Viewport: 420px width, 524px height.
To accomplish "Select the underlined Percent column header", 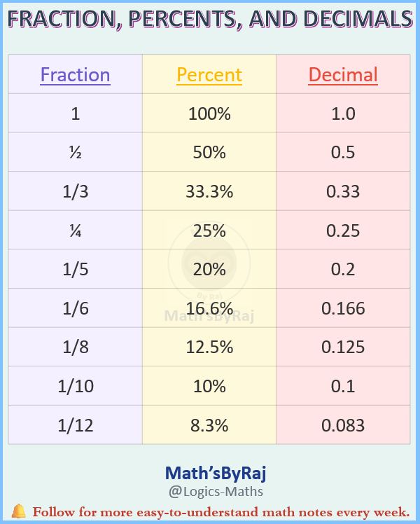I will coord(209,74).
